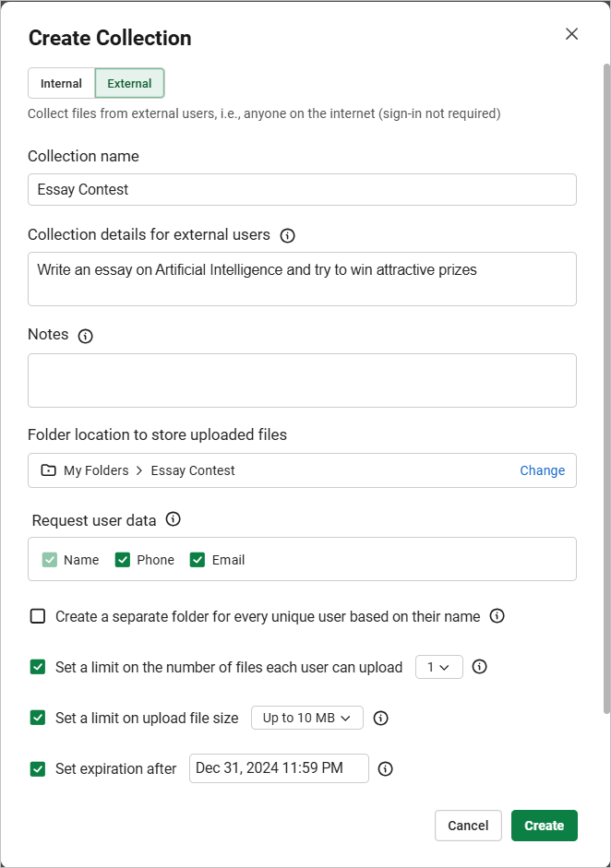The width and height of the screenshot is (611, 868).
Task: Click the Change folder location link
Action: [543, 470]
